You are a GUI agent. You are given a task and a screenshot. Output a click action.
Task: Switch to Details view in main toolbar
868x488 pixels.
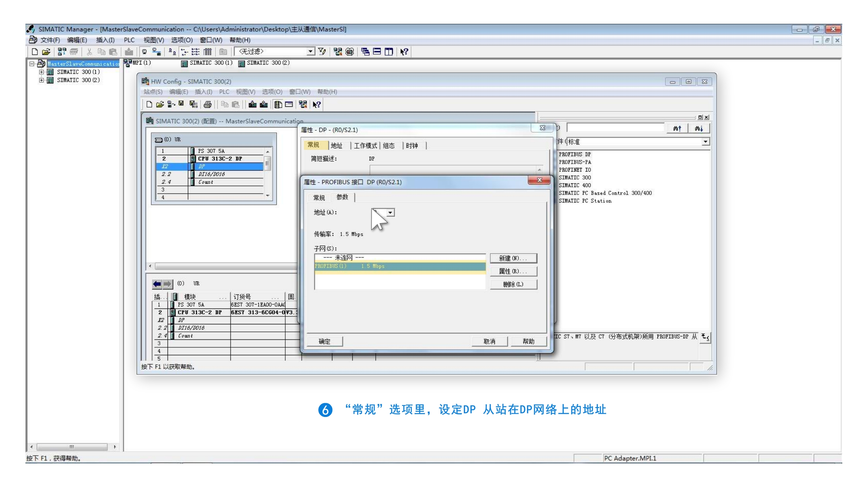pos(208,52)
